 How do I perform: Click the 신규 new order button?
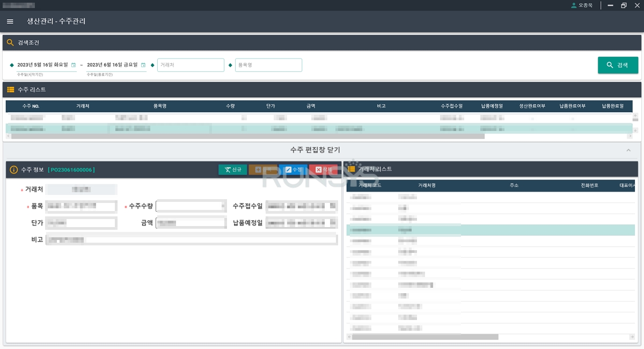[232, 170]
